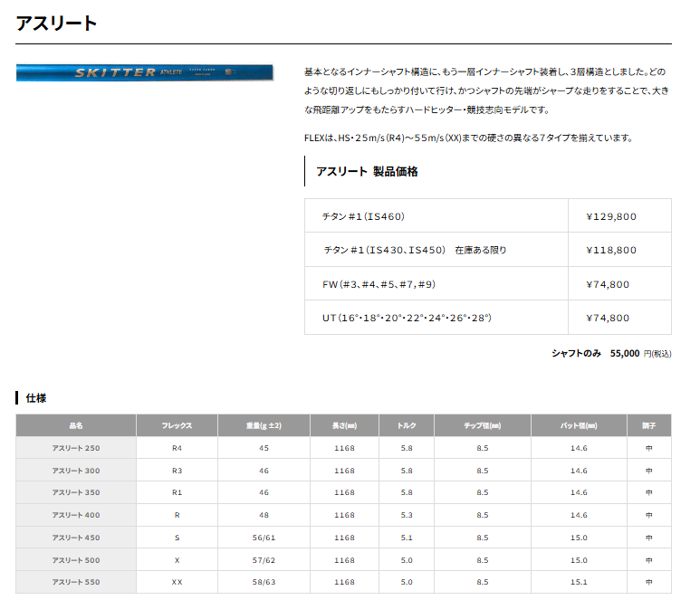Image resolution: width=700 pixels, height=600 pixels.
Task: Click the アスリート 製品価格 section heading
Action: [367, 171]
